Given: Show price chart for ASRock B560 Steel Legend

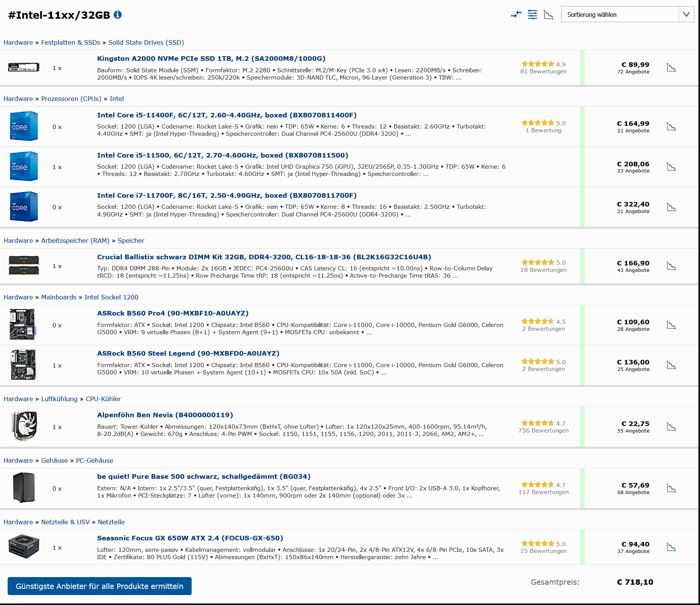Looking at the screenshot, I should 671,365.
